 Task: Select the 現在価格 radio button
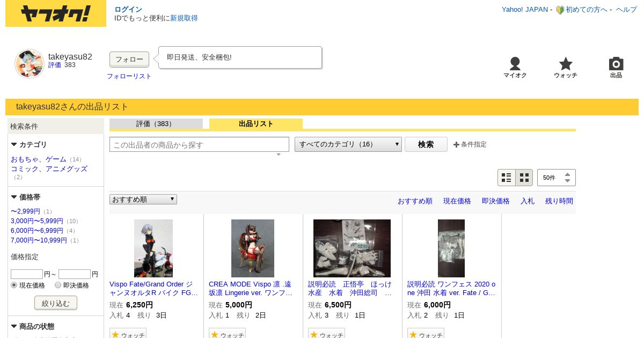[14, 285]
